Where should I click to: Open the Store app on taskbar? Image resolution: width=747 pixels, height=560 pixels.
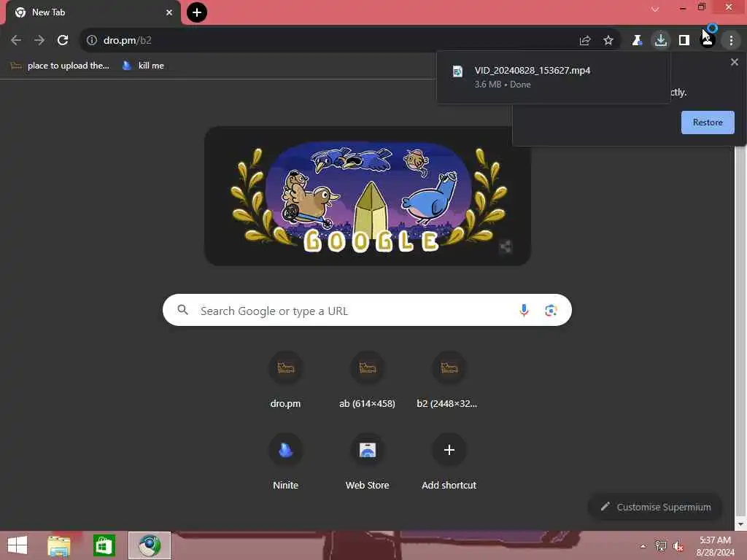pyautogui.click(x=104, y=545)
